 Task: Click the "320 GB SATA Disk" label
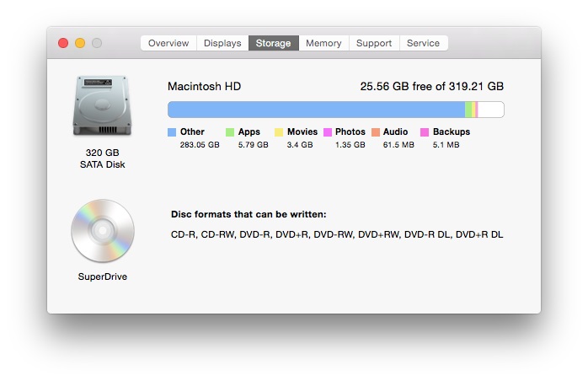[x=103, y=158]
